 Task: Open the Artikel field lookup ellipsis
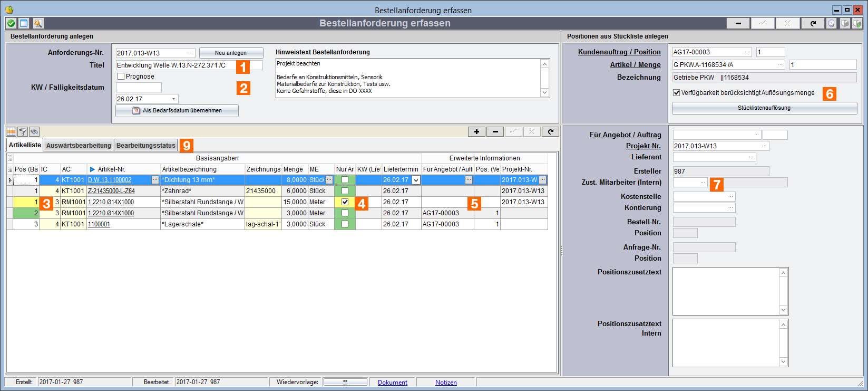coord(780,65)
